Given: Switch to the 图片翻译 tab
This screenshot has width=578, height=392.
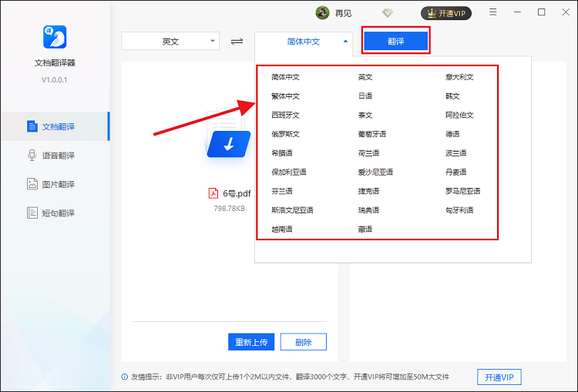Looking at the screenshot, I should (x=58, y=184).
